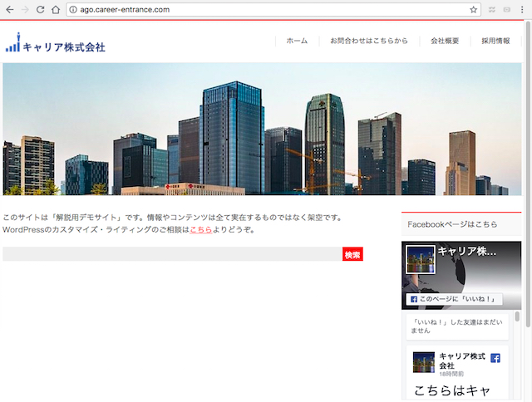532x402 pixels.
Task: Click first extension icon beside bookmark star
Action: point(491,10)
